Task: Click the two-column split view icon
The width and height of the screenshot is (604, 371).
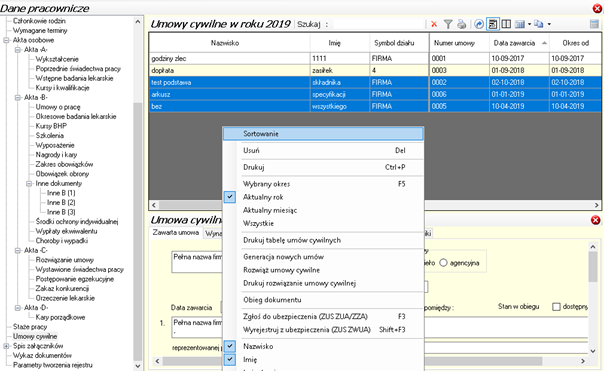Action: point(506,24)
